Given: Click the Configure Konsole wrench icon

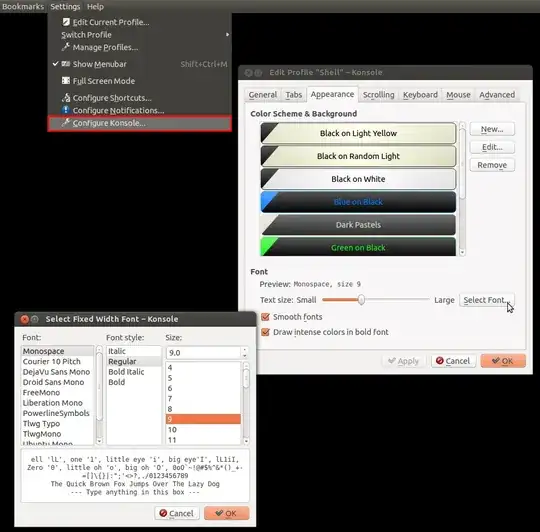Looking at the screenshot, I should 65,123.
